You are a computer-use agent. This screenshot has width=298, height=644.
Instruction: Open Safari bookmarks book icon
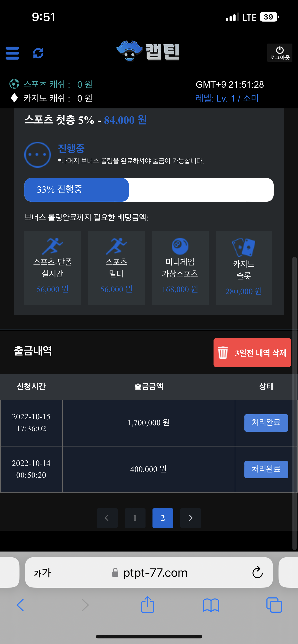coord(211,605)
